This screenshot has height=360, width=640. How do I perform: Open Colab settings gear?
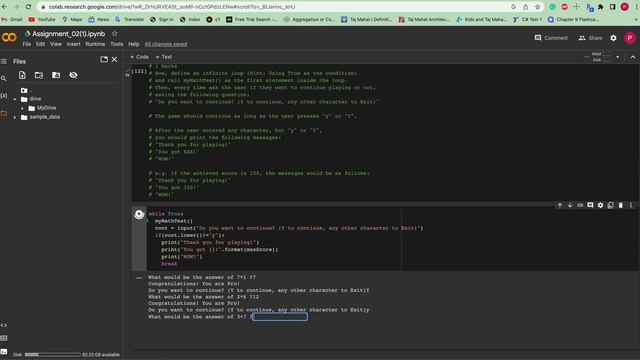pyautogui.click(x=613, y=38)
